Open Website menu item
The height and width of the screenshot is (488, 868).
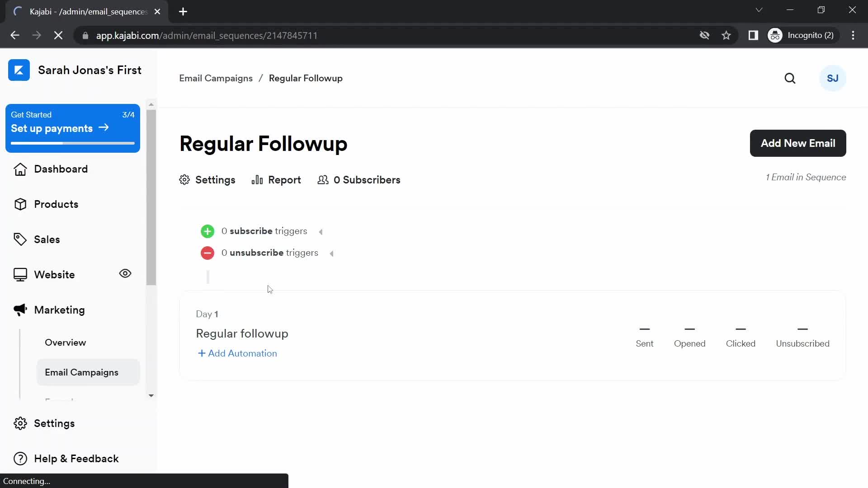click(x=54, y=275)
